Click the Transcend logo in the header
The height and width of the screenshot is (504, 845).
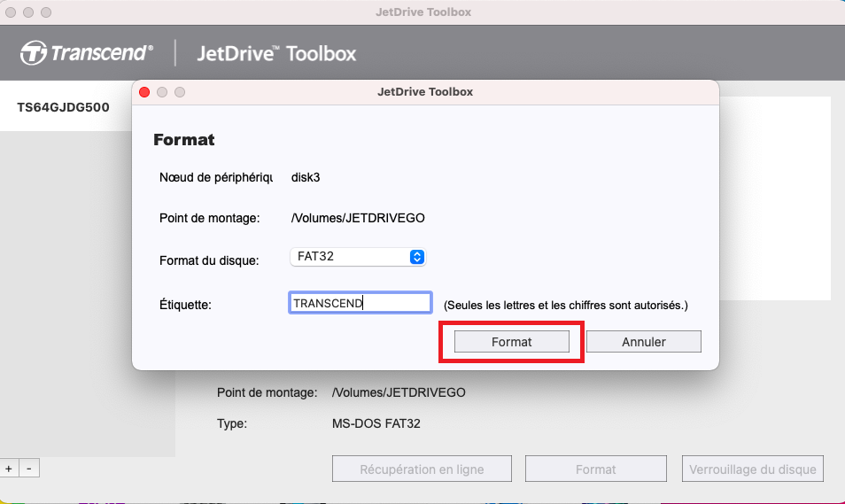click(87, 53)
